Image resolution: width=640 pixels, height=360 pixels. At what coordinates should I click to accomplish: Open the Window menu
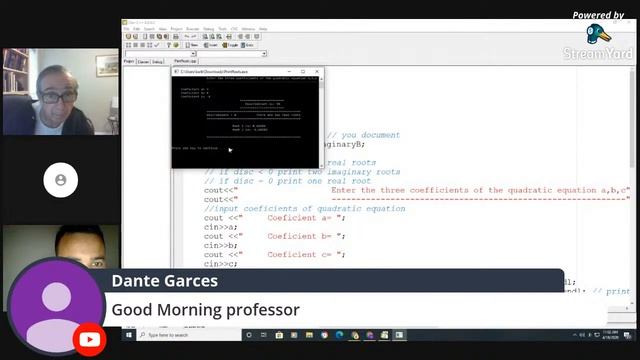(x=248, y=29)
